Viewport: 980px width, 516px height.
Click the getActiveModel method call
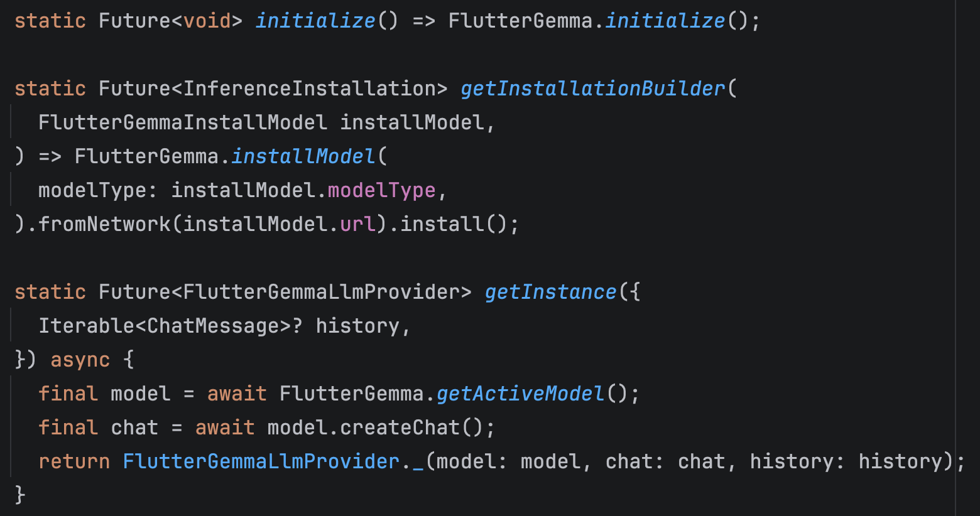pyautogui.click(x=520, y=394)
